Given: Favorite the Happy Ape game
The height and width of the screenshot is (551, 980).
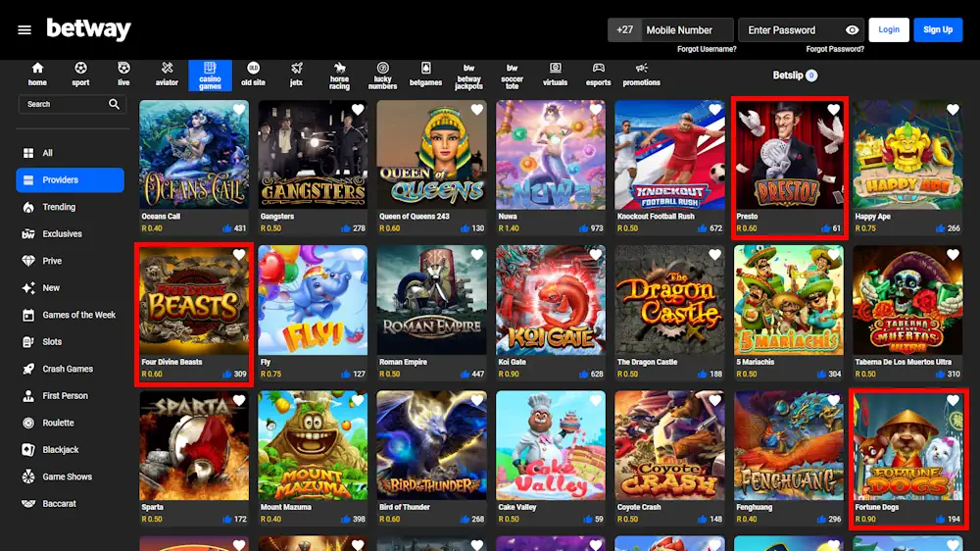Looking at the screenshot, I should pyautogui.click(x=953, y=110).
